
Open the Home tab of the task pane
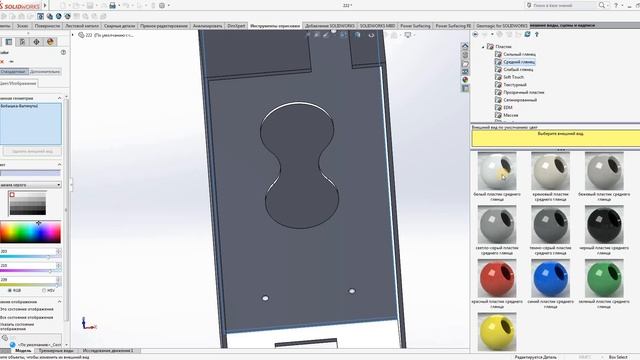pyautogui.click(x=465, y=46)
